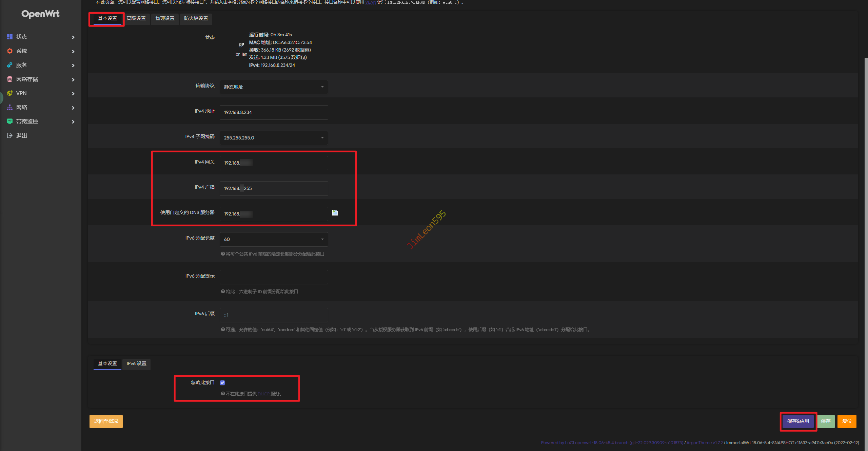Viewport: 868px width, 451px height.
Task: Click the 网络 network icon in sidebar
Action: click(x=10, y=107)
